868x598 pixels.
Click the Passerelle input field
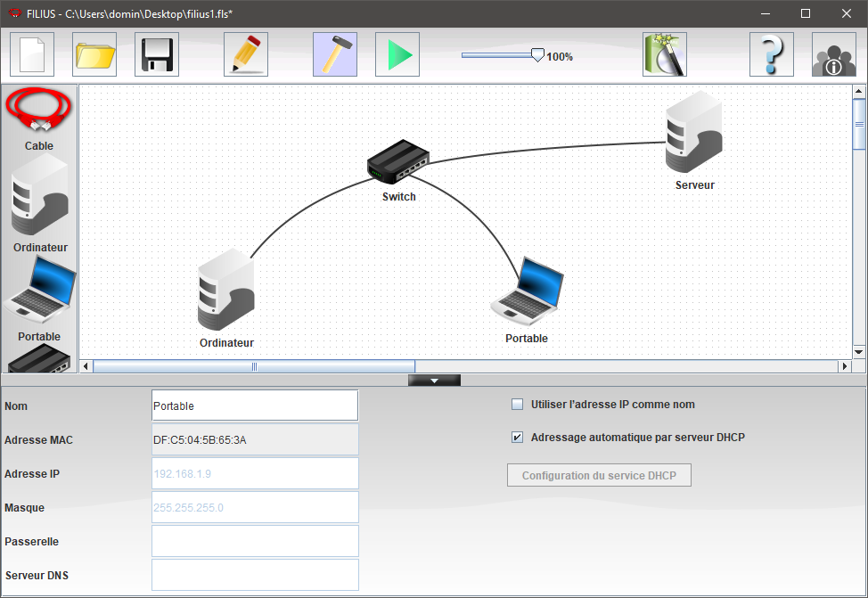(x=255, y=541)
